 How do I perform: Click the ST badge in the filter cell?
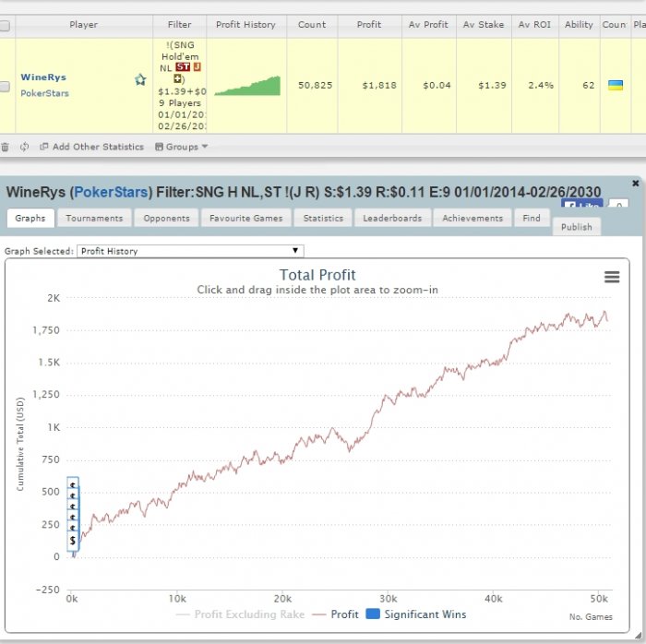coord(183,66)
